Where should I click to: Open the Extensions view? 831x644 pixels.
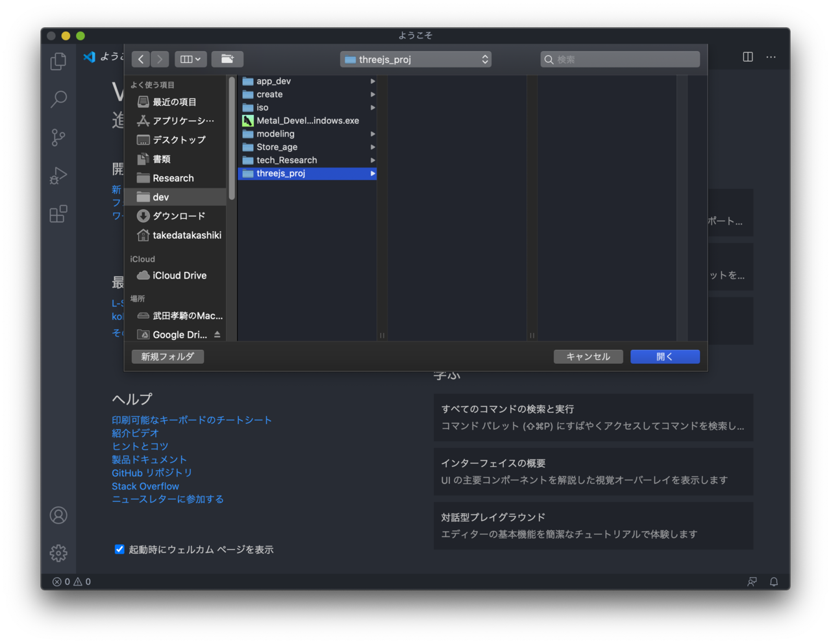[x=58, y=214]
